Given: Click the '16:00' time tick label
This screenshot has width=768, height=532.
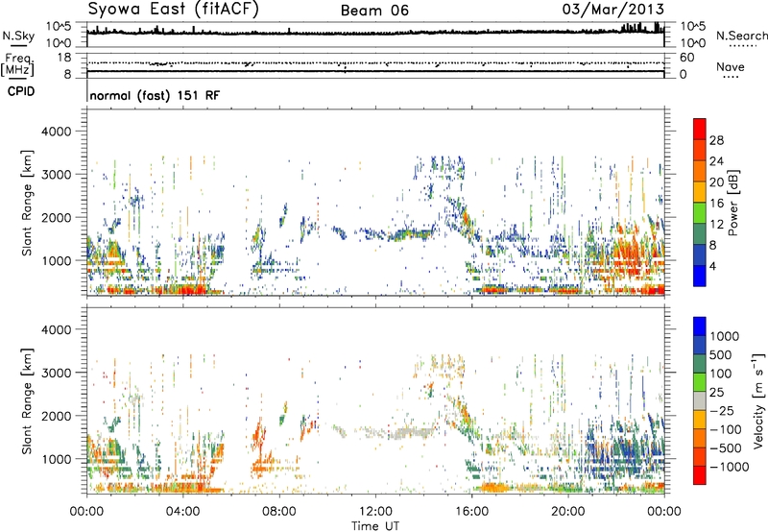Looking at the screenshot, I should (471, 512).
